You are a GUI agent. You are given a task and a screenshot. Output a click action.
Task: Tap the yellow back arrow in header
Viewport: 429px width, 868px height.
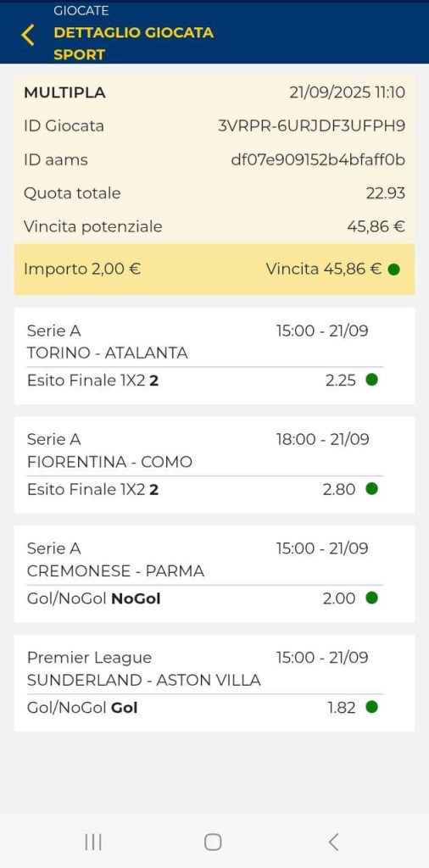coord(28,34)
